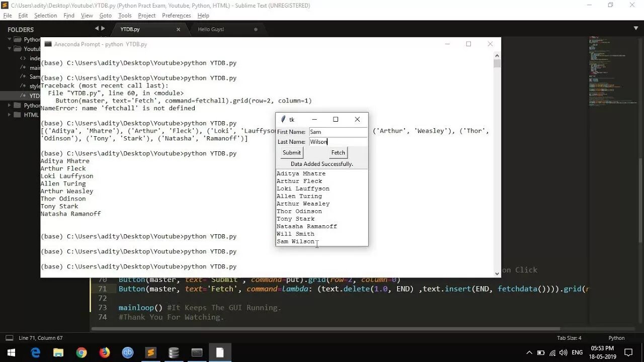The height and width of the screenshot is (362, 644).
Task: Open the Selection menu
Action: coord(45,16)
